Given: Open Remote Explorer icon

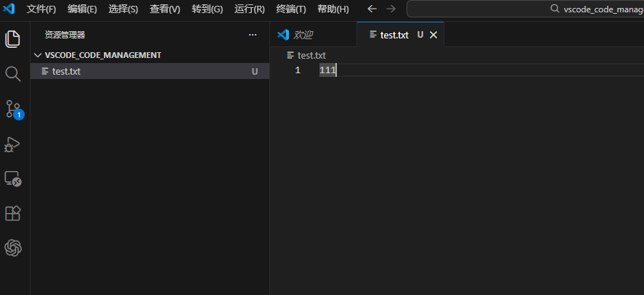Looking at the screenshot, I should tap(13, 179).
